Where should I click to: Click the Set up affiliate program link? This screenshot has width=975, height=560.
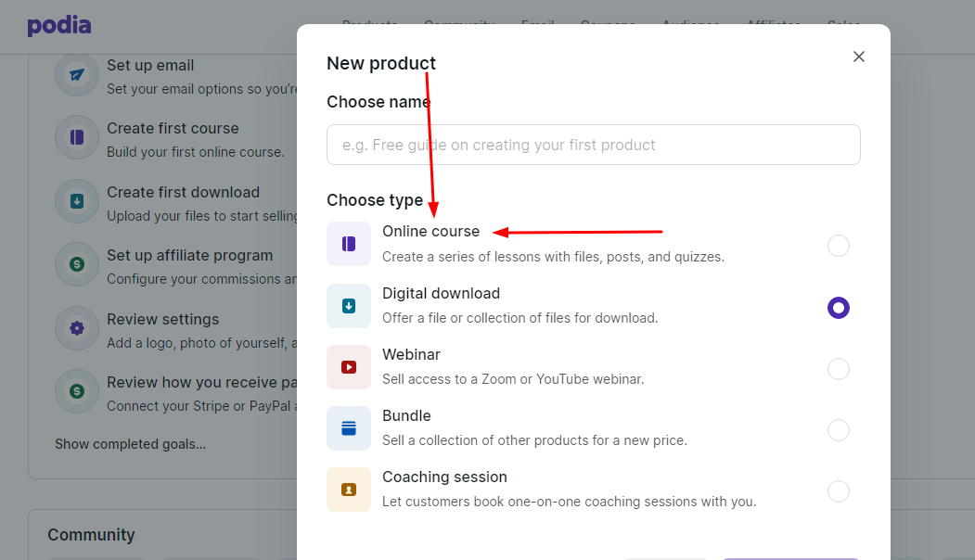click(x=190, y=255)
